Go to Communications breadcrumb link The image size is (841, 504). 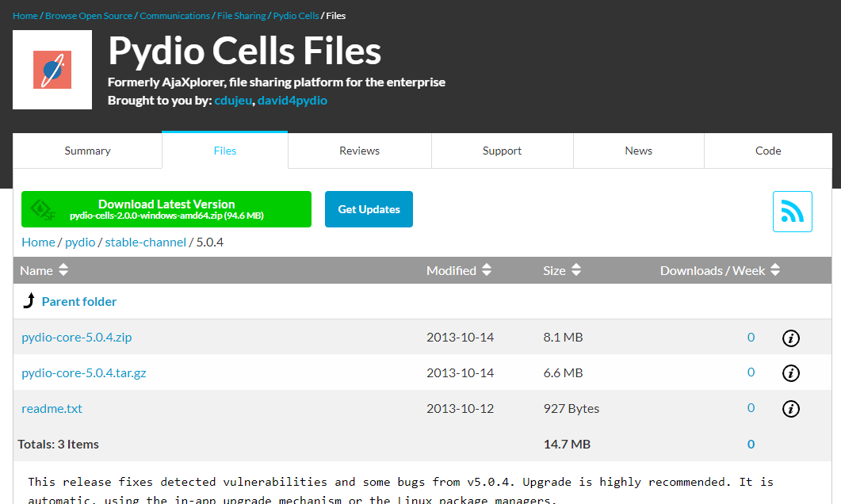point(175,16)
